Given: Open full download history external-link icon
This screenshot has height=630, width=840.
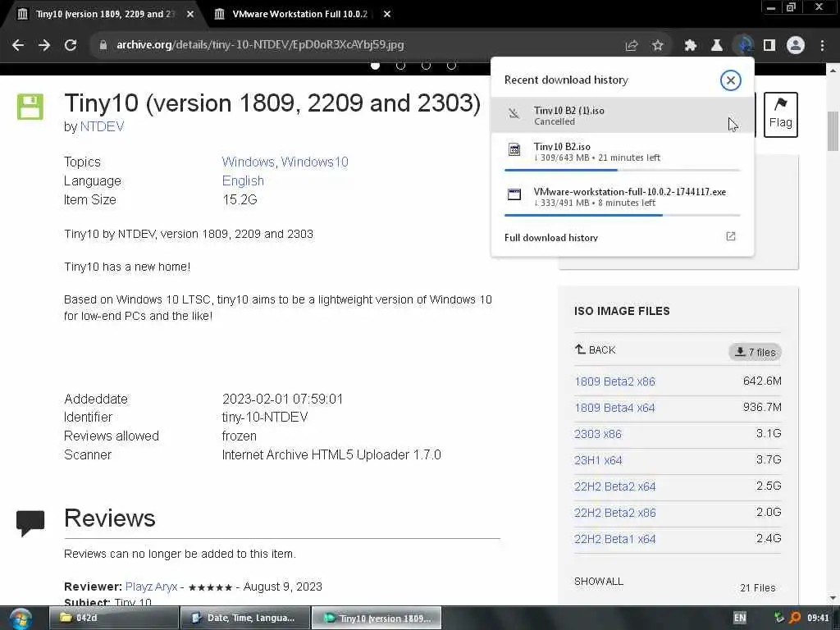Looking at the screenshot, I should (731, 236).
